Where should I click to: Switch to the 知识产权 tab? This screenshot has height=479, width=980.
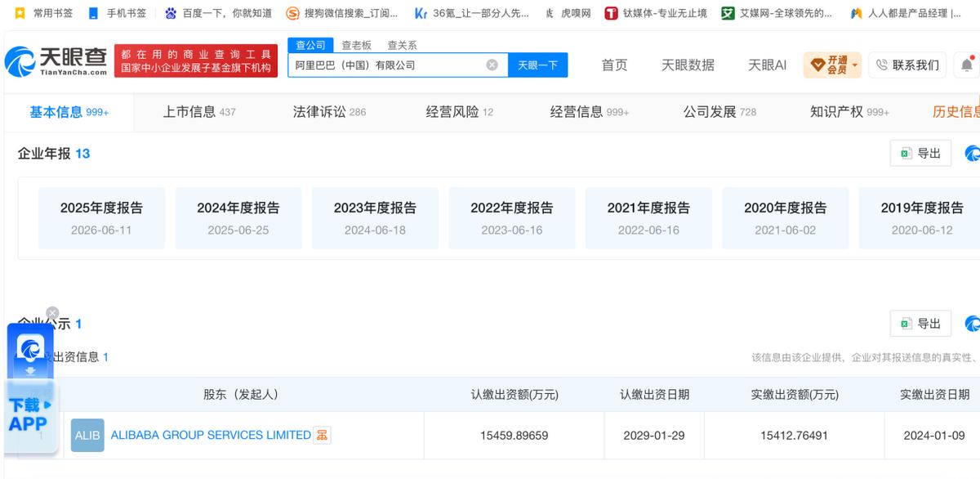[849, 112]
